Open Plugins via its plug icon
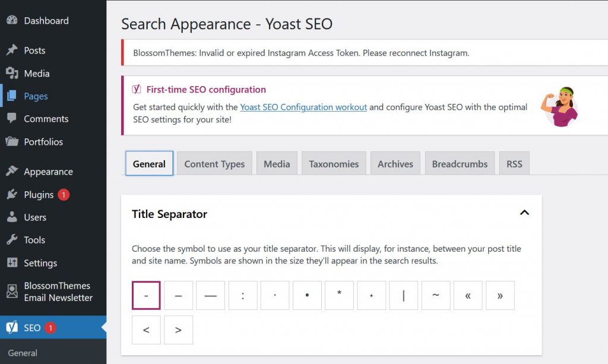 point(13,194)
